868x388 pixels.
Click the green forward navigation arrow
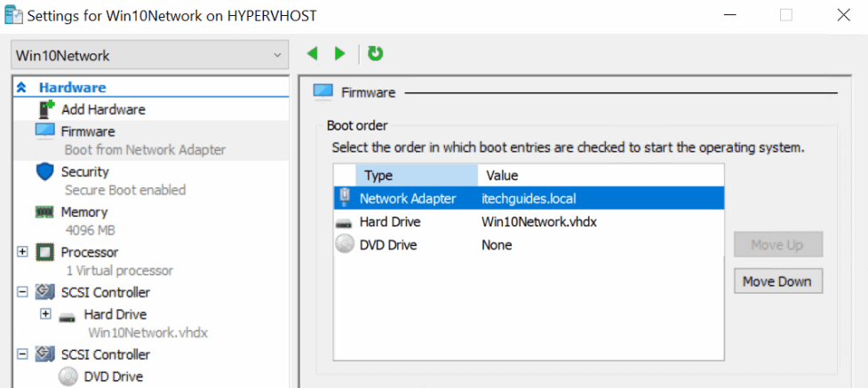pyautogui.click(x=340, y=53)
